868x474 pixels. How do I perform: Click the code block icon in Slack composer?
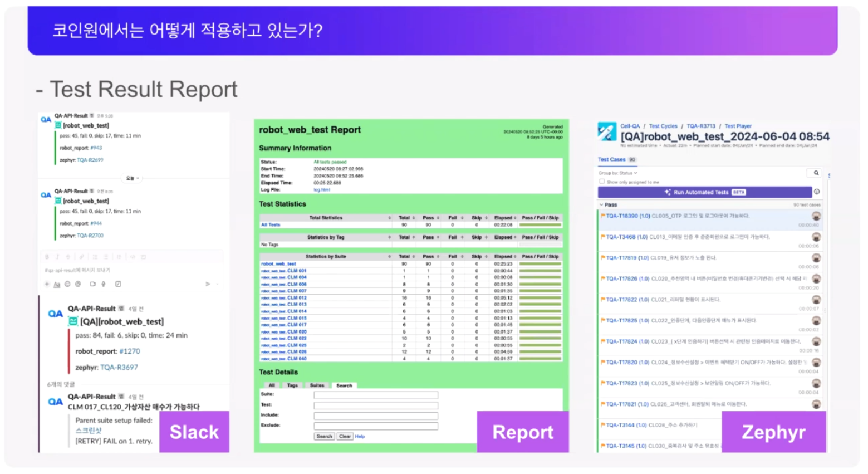point(143,257)
